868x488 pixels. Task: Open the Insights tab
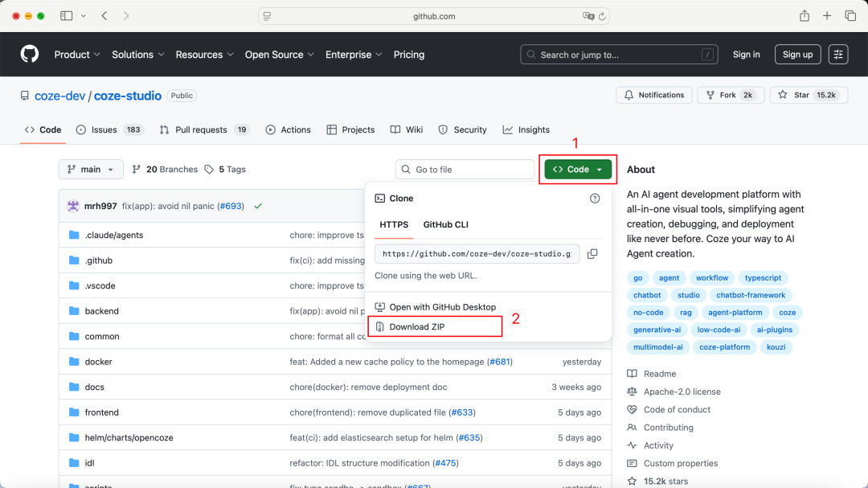coord(526,129)
